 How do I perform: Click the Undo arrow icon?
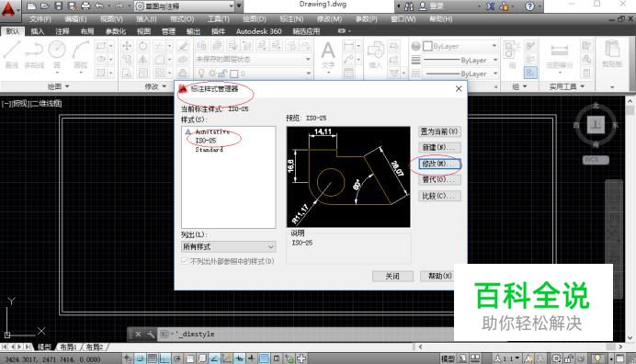pos(99,6)
